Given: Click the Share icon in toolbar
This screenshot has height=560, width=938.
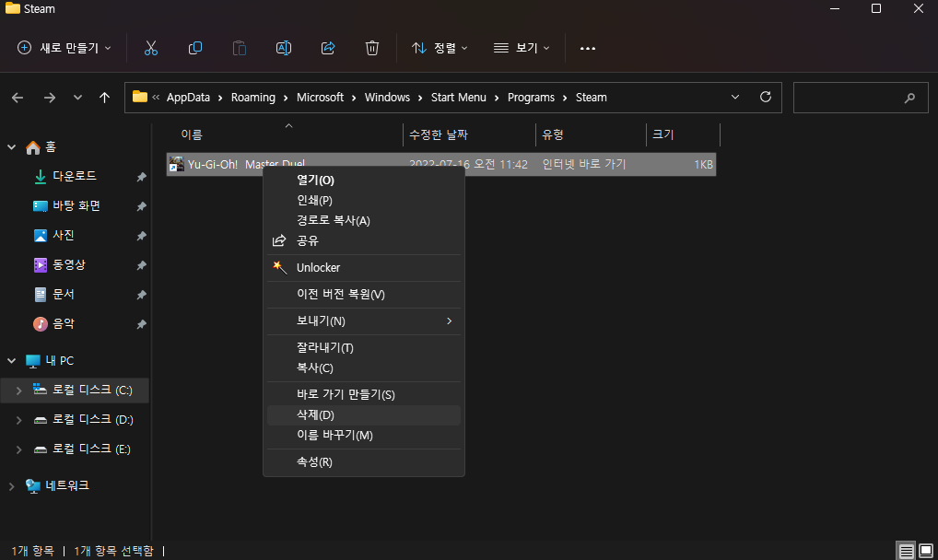Looking at the screenshot, I should pos(328,48).
